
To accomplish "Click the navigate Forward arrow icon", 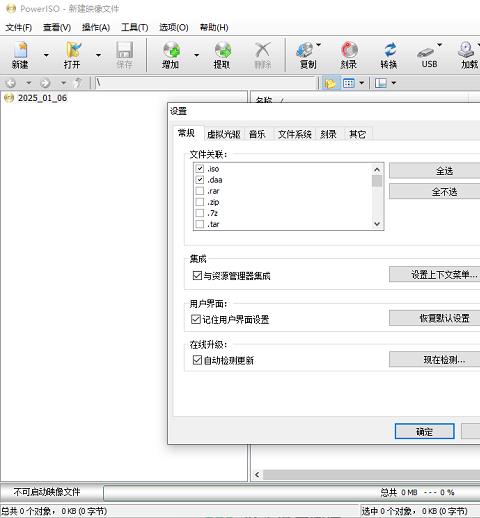I will [45, 83].
